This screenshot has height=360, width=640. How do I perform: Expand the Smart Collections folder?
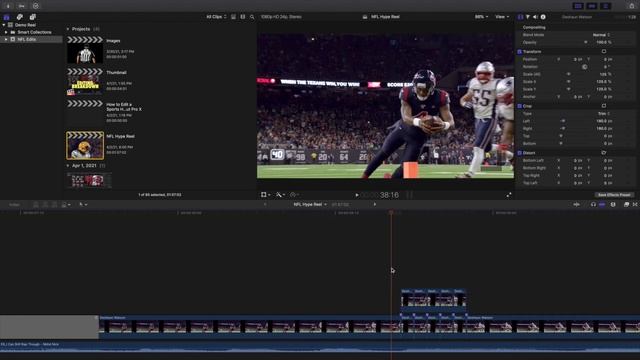click(x=6, y=32)
